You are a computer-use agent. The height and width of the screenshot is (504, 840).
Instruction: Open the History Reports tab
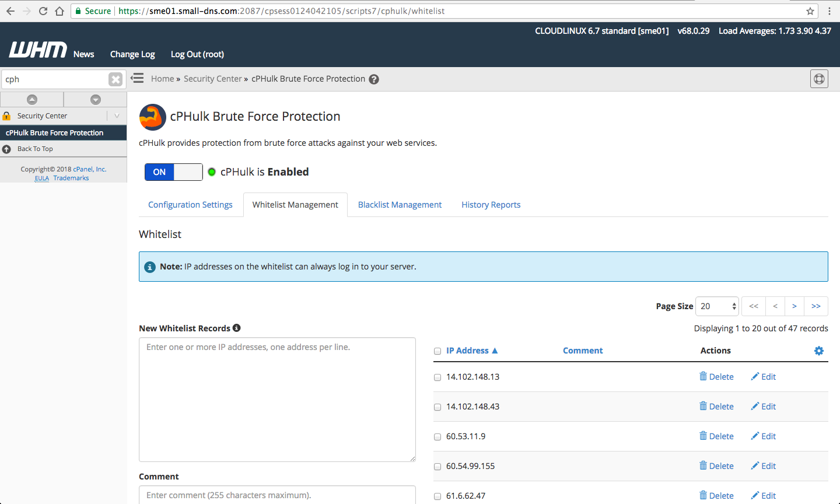point(491,205)
